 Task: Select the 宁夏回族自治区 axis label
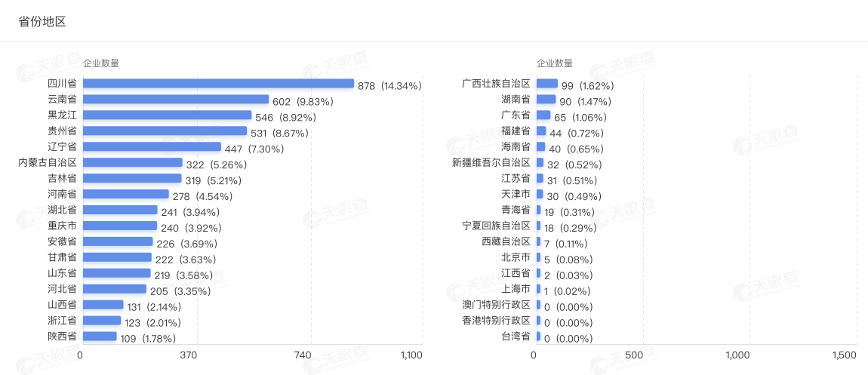click(496, 226)
